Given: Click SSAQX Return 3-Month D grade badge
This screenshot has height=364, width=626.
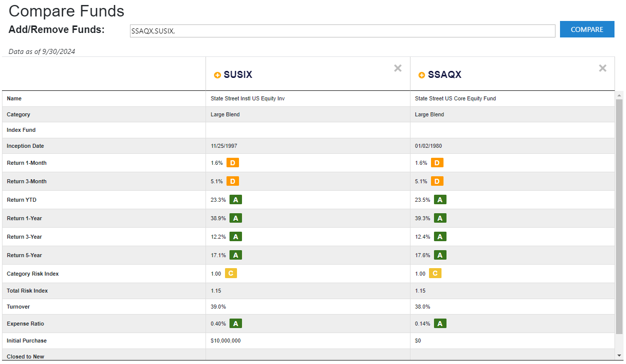Looking at the screenshot, I should (x=437, y=181).
